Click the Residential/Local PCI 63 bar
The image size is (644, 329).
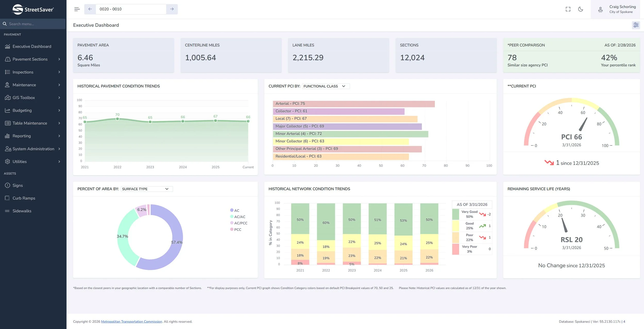pos(341,157)
